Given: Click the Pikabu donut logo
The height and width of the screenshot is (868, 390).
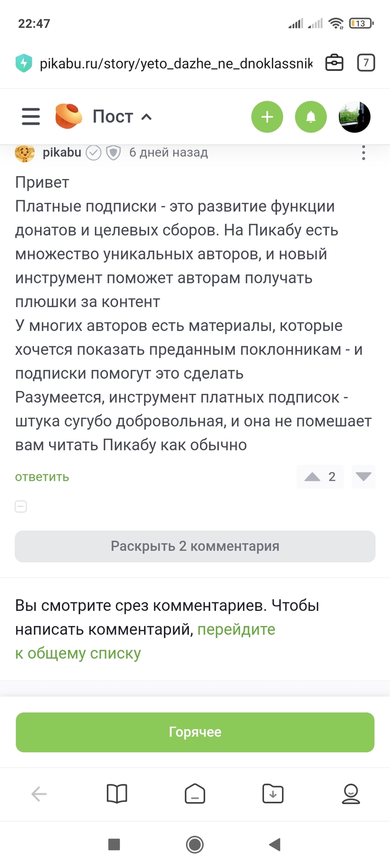Looking at the screenshot, I should click(69, 117).
